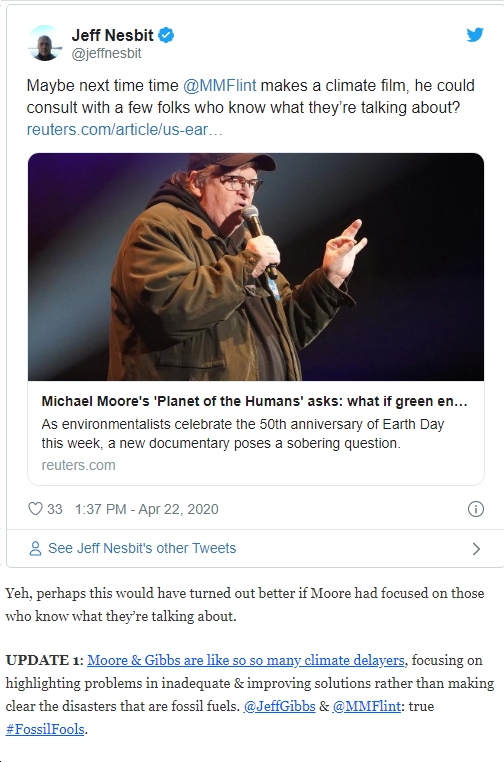
Task: Click See Jeff Nesbit's other Tweets
Action: click(x=142, y=548)
